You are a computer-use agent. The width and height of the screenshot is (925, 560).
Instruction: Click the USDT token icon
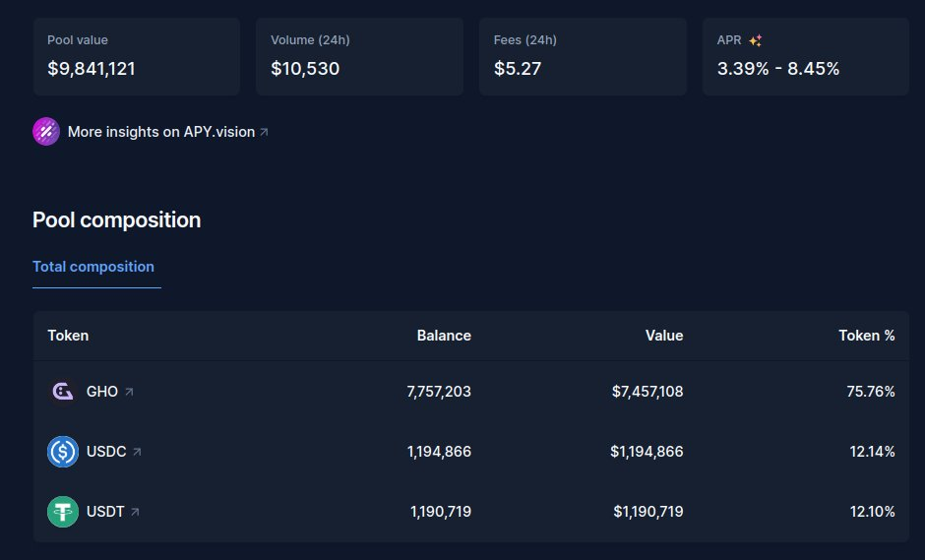tap(63, 512)
